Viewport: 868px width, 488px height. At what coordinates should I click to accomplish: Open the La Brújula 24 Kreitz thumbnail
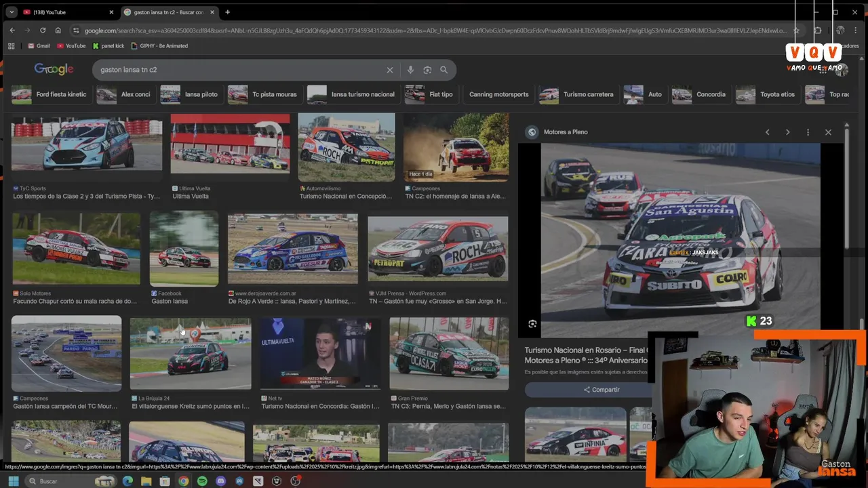coord(190,354)
